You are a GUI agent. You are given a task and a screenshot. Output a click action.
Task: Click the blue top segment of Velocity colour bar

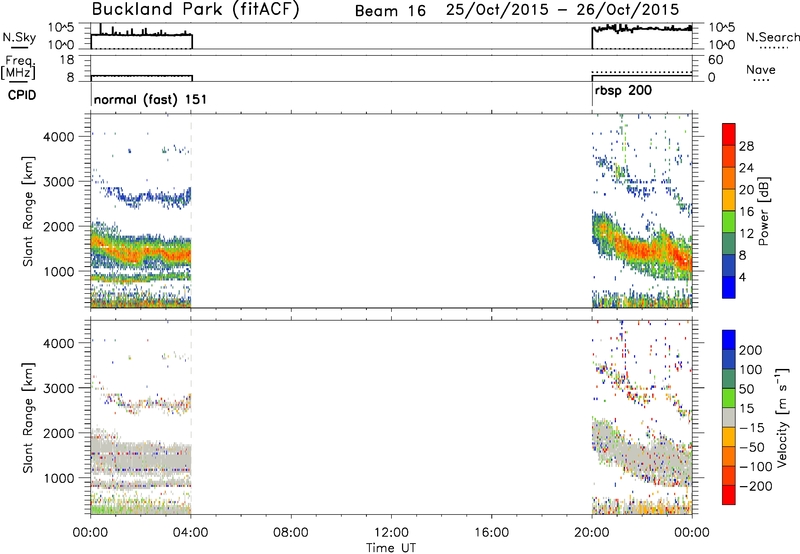729,340
